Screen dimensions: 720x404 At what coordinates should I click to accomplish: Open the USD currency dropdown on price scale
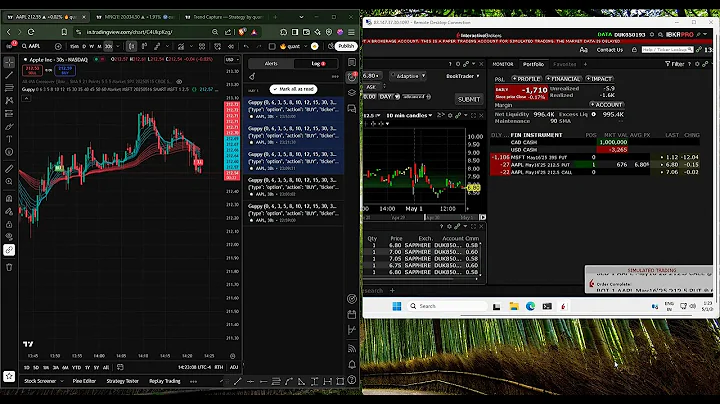coord(231,60)
